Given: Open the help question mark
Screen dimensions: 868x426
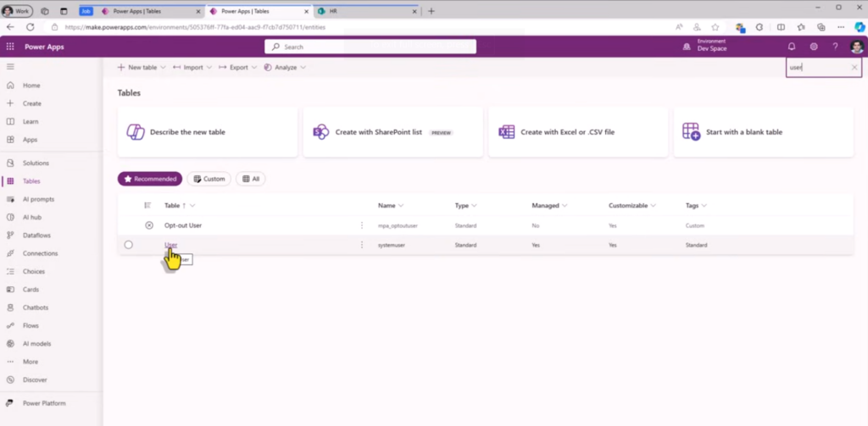Looking at the screenshot, I should tap(835, 47).
